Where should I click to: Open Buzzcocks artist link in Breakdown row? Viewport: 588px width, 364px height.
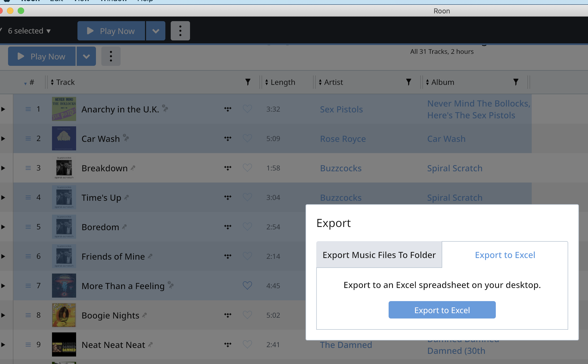click(x=341, y=168)
